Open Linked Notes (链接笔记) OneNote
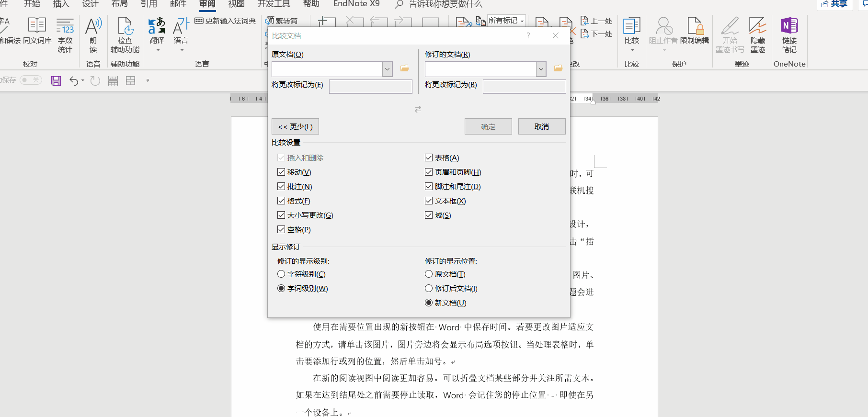Viewport: 868px width, 417px height. [x=789, y=35]
